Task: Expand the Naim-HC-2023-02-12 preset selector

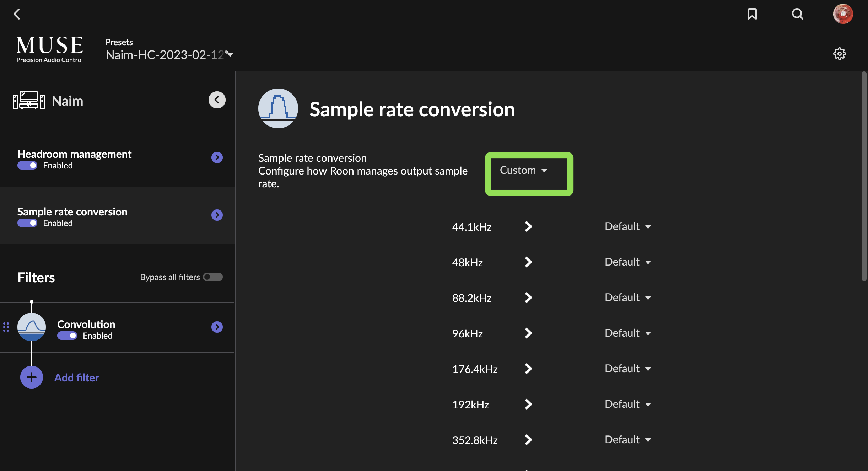Action: 230,54
